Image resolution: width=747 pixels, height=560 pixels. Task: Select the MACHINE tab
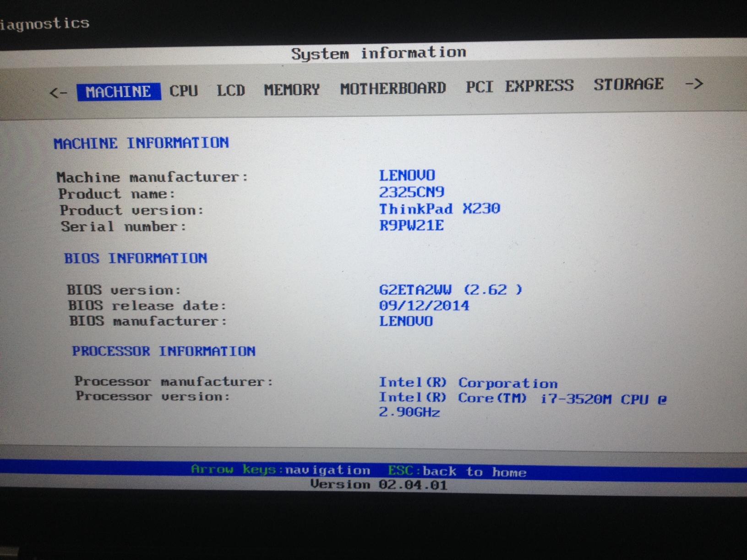point(119,92)
